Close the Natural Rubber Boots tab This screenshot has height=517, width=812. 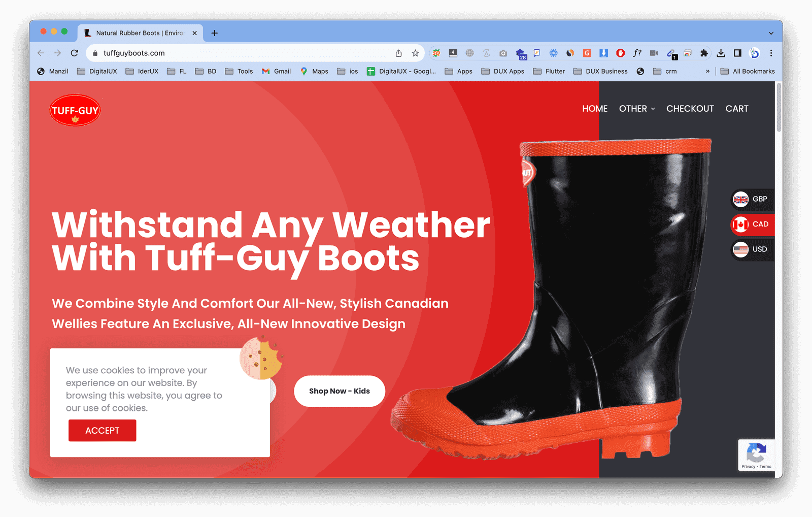click(x=194, y=33)
